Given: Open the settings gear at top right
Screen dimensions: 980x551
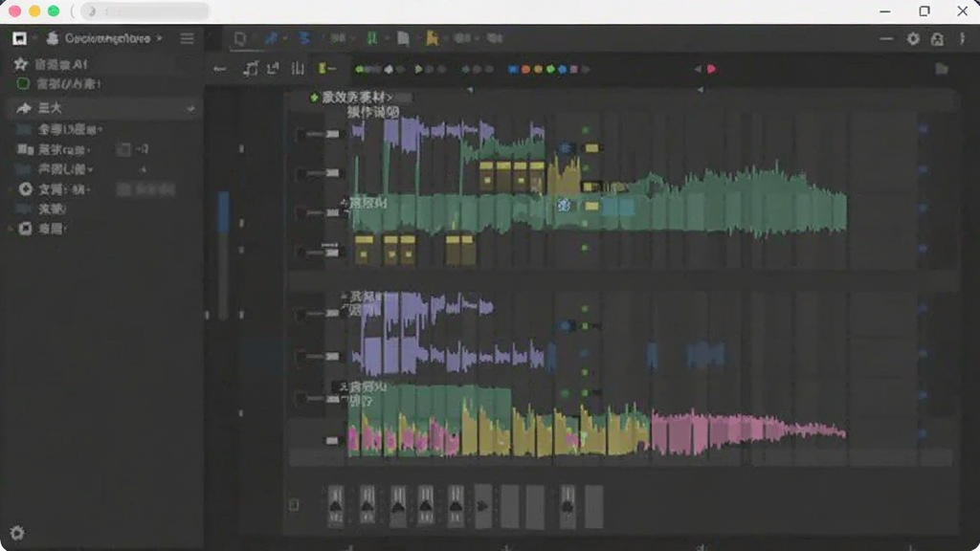Looking at the screenshot, I should tap(913, 38).
